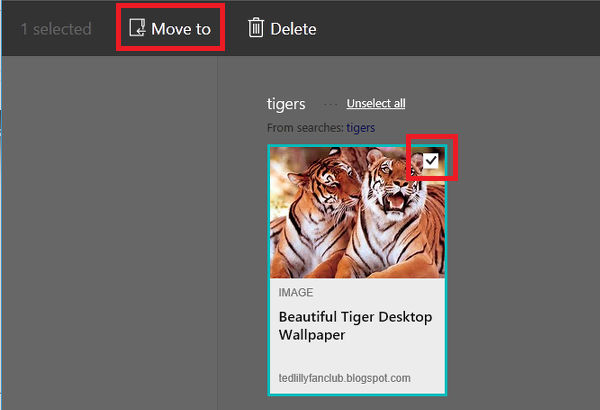Viewport: 600px width, 410px height.
Task: Click the tigers collection heading
Action: click(286, 104)
